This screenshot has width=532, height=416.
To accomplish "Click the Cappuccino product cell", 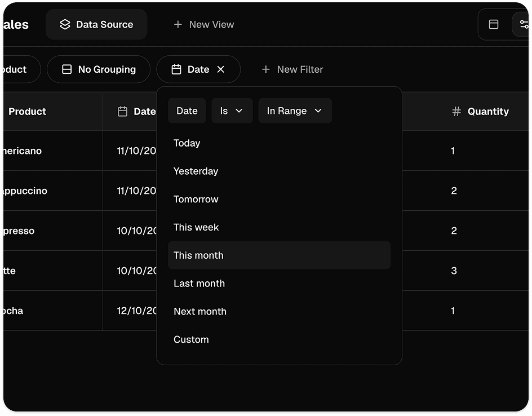I will [53, 191].
